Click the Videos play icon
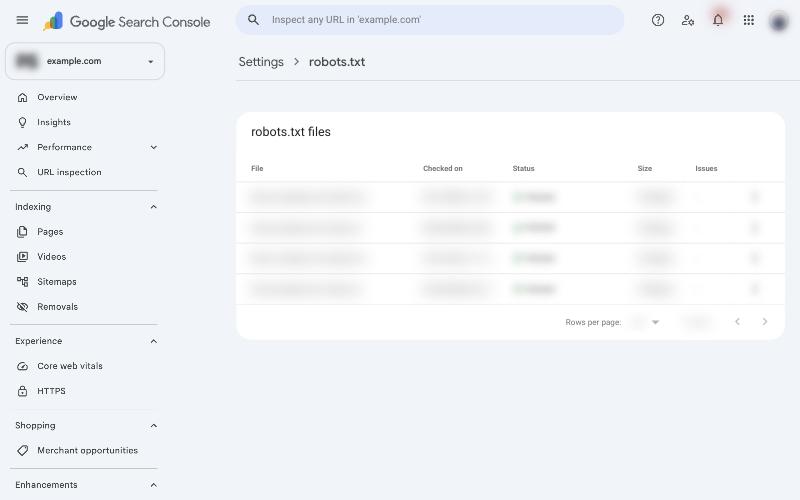Screen dimensions: 800x500 click(x=22, y=257)
